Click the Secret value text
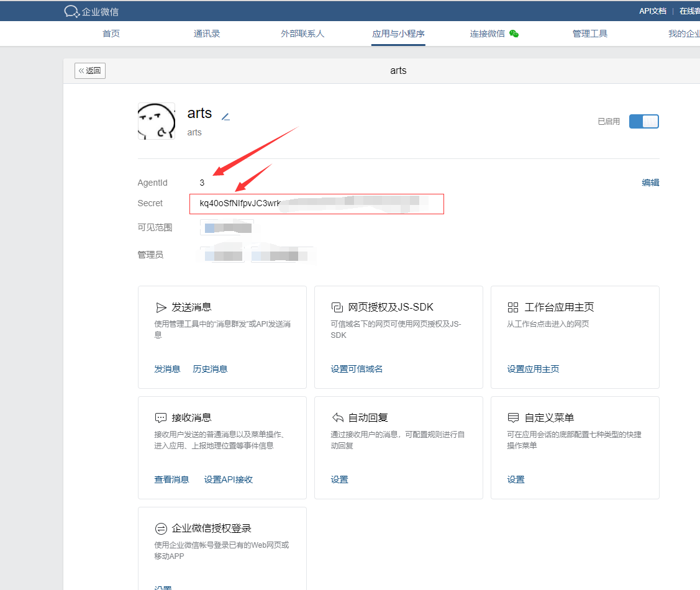The image size is (700, 590). click(240, 204)
